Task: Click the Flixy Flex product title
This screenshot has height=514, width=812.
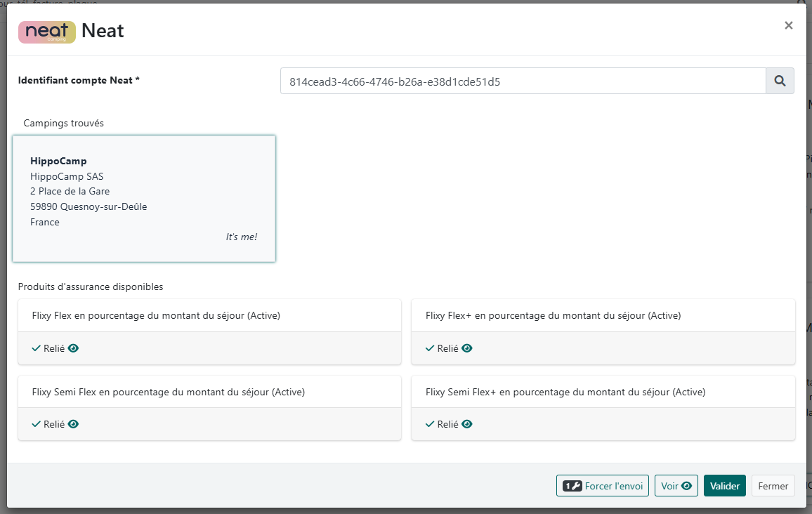Action: pyautogui.click(x=156, y=316)
